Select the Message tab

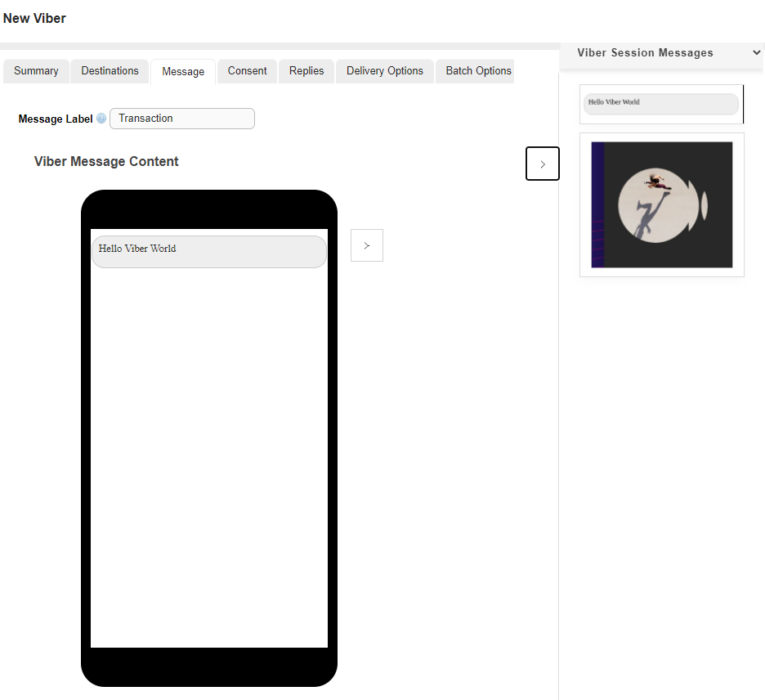click(183, 72)
